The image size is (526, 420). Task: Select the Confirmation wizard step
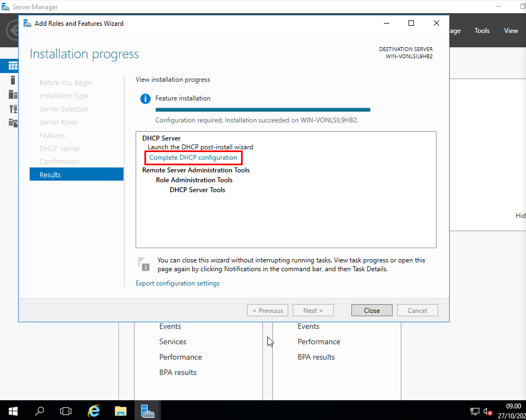pos(59,162)
